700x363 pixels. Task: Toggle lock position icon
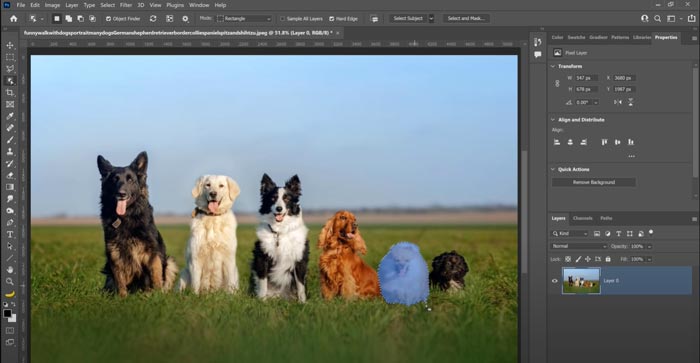point(588,259)
